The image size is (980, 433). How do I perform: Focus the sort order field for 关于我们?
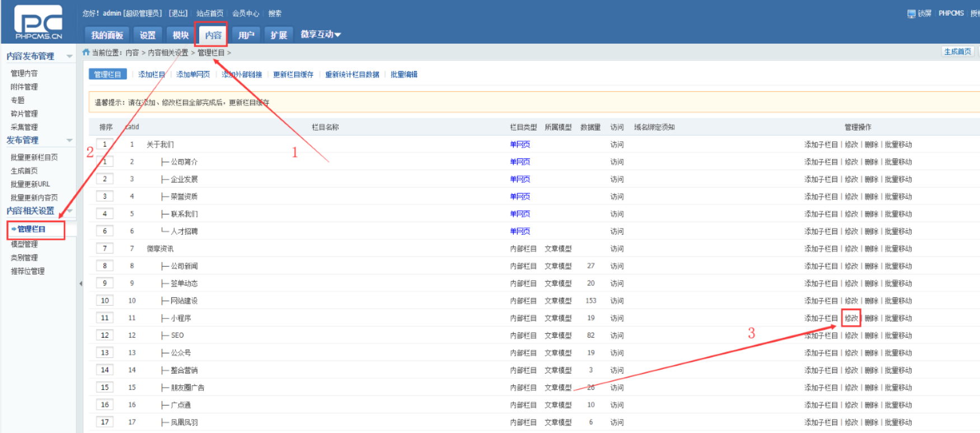point(105,145)
